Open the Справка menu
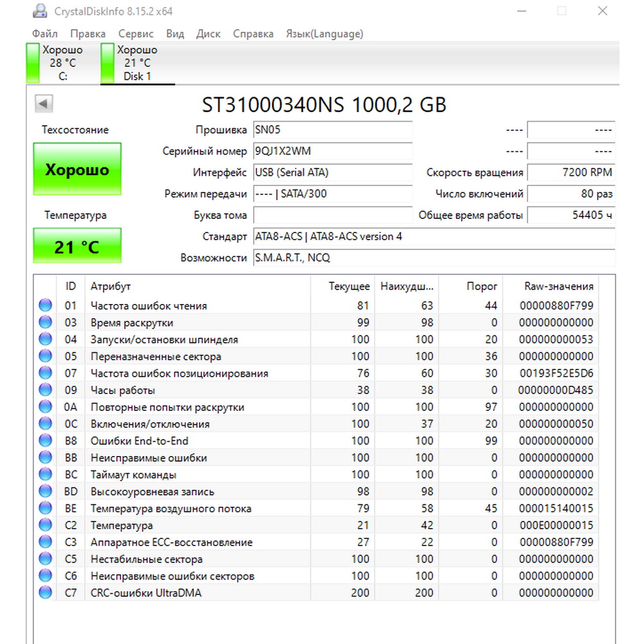644x644 pixels. [253, 33]
